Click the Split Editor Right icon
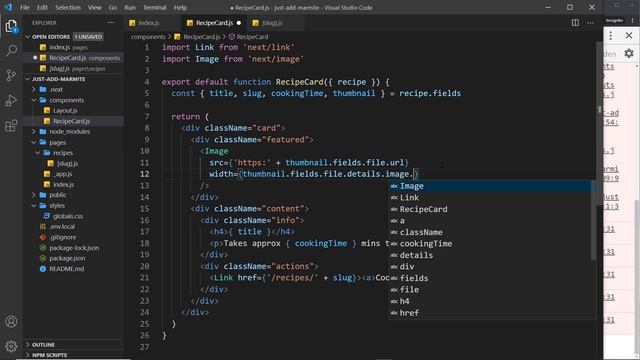Viewport: 640px width, 360px height. point(575,23)
